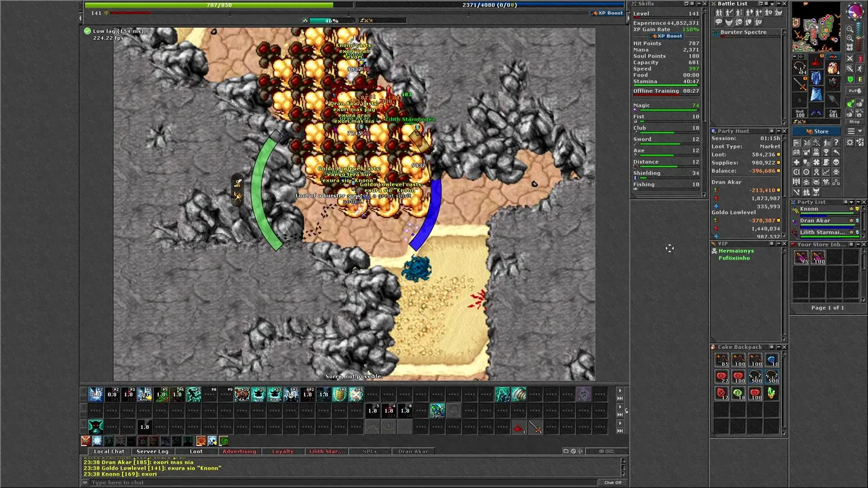Zoom in the minimap
Image resolution: width=868 pixels, height=488 pixels.
pyautogui.click(x=849, y=37)
